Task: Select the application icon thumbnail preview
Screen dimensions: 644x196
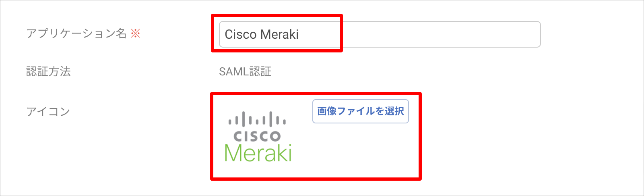Action: 258,136
